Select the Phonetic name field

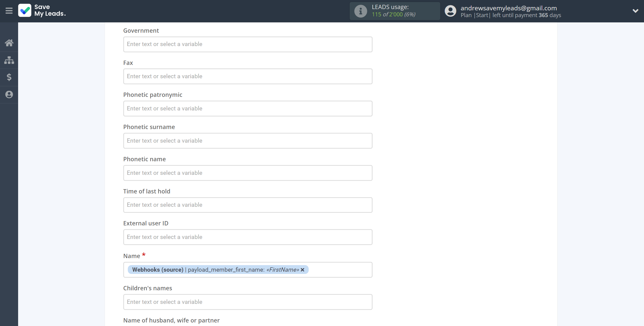(x=248, y=173)
